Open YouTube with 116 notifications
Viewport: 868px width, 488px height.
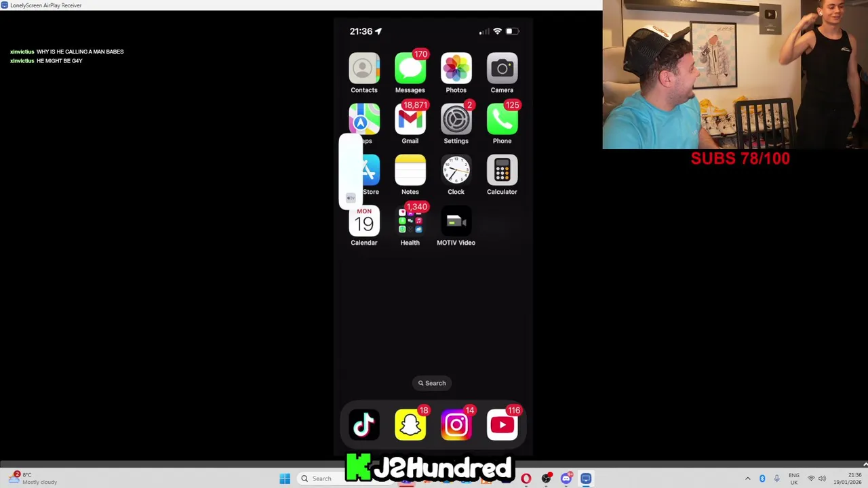502,425
